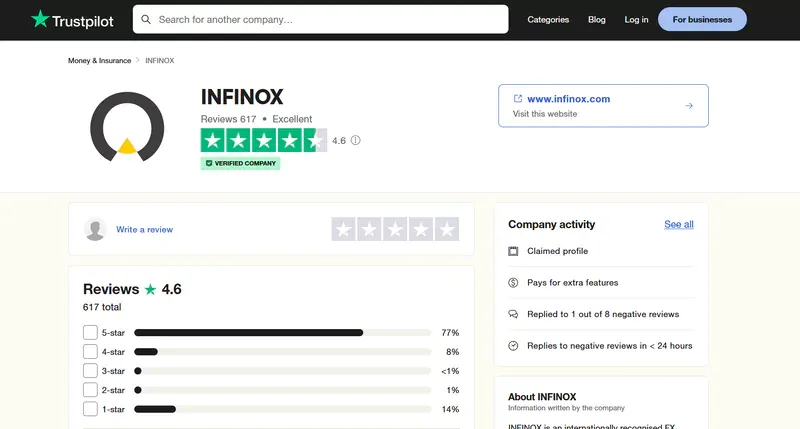
Task: Rate four stars in review box
Action: point(421,229)
